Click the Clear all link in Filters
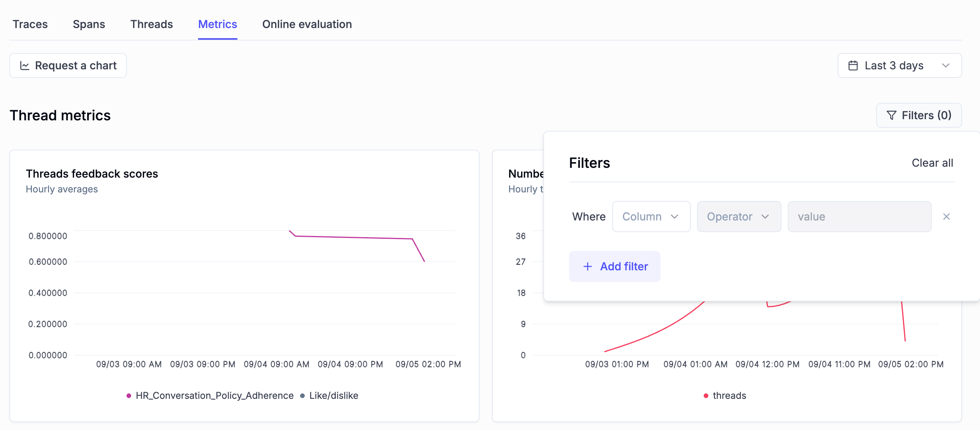Viewport: 980px width, 430px height. 932,163
